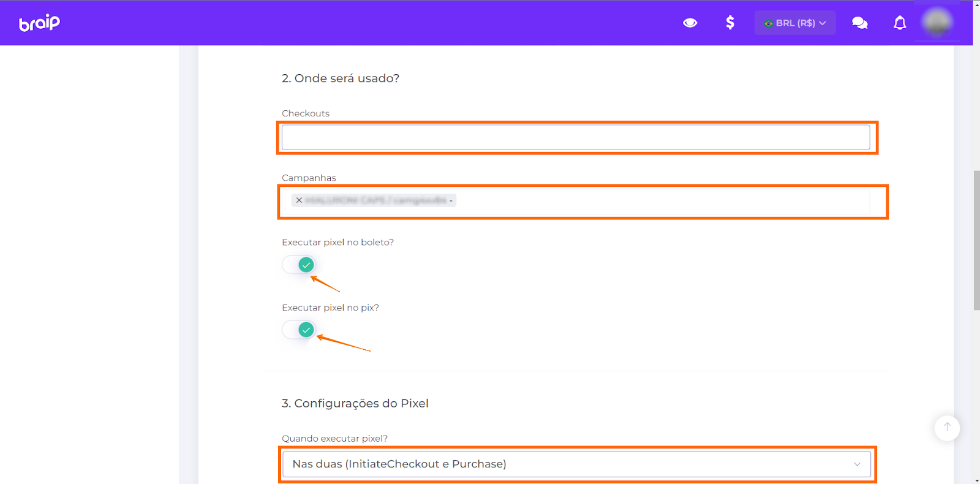This screenshot has width=980, height=484.
Task: Click inside the Campanhas field
Action: pyautogui.click(x=661, y=201)
